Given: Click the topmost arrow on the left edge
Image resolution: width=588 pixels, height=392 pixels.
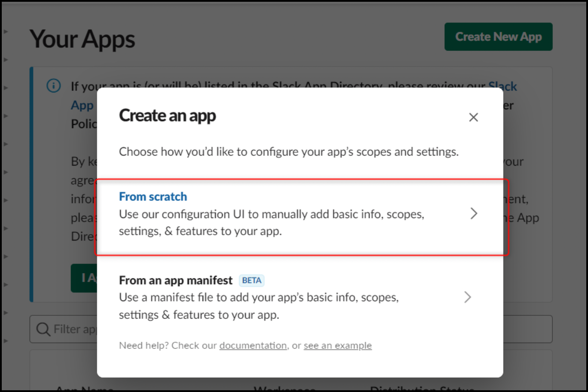Looking at the screenshot, I should [6, 32].
